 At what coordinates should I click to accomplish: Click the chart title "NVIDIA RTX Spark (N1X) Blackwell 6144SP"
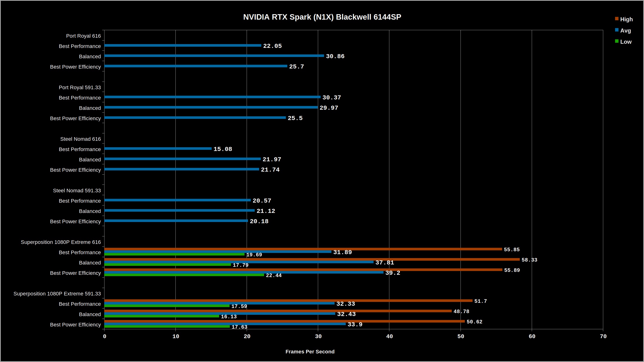tap(322, 17)
